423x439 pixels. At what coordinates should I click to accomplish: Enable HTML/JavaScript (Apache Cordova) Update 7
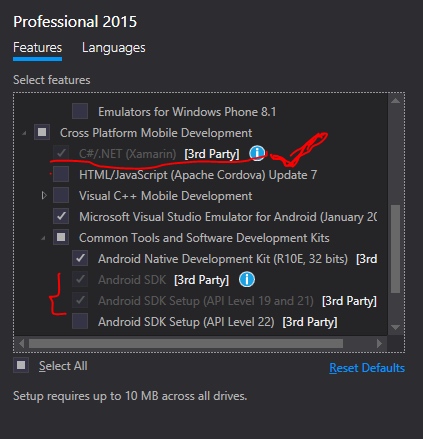point(61,174)
